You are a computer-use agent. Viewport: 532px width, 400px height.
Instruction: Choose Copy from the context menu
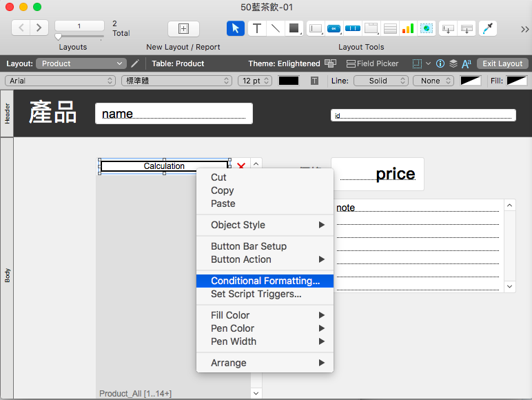click(x=265, y=190)
